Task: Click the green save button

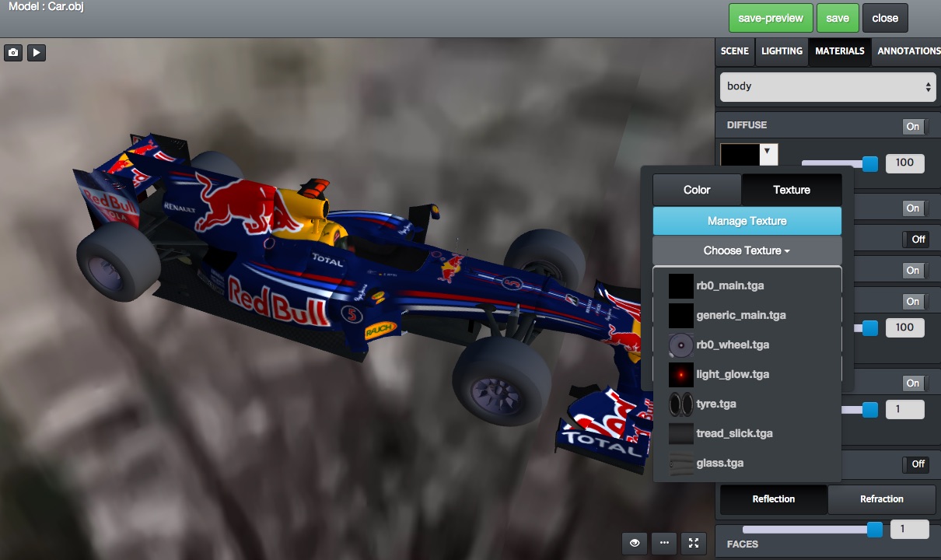Action: click(x=838, y=18)
